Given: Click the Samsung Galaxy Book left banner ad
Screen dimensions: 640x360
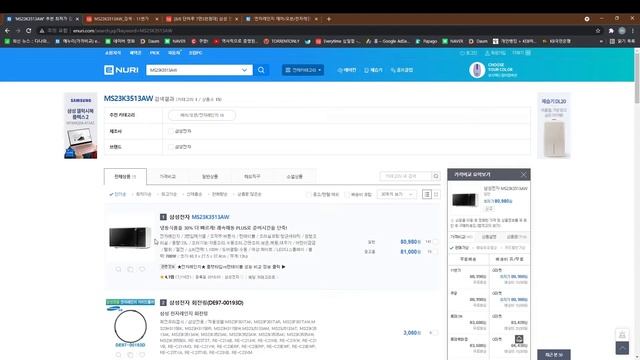Looking at the screenshot, I should pyautogui.click(x=80, y=126).
